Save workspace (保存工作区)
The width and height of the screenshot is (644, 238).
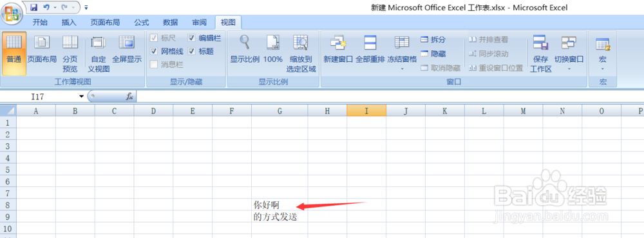[540, 54]
